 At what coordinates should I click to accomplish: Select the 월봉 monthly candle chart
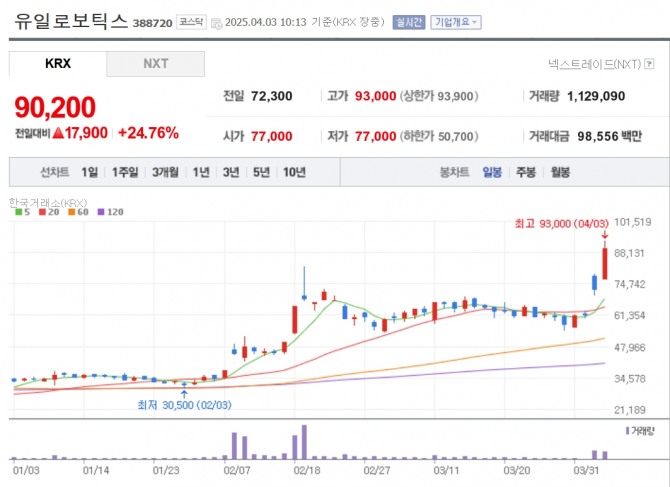pyautogui.click(x=560, y=172)
